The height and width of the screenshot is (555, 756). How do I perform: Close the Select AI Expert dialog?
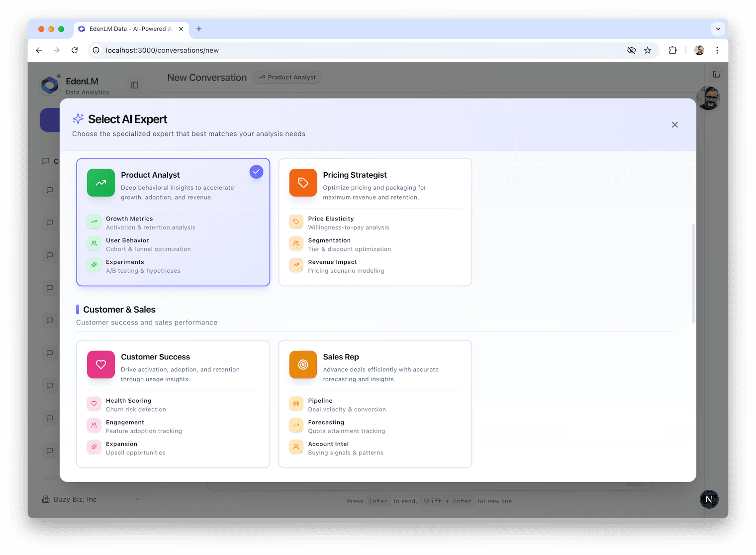(x=674, y=125)
